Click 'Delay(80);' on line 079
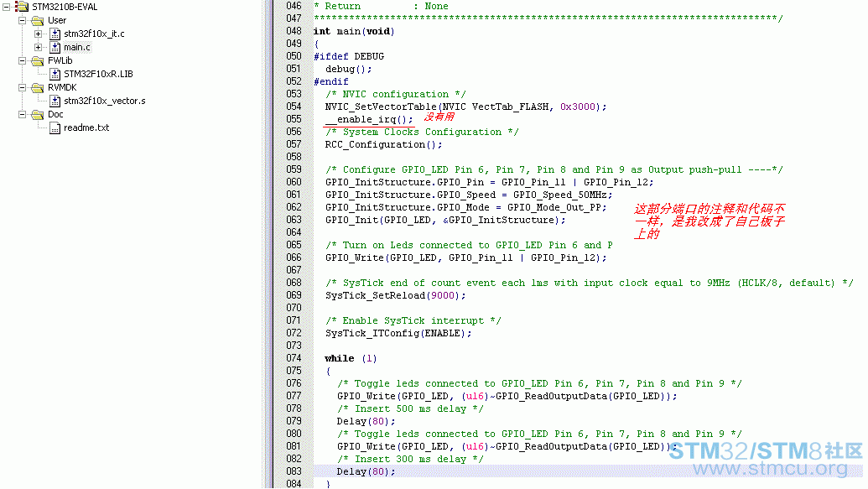Viewport: 868px width, 489px height. point(366,421)
